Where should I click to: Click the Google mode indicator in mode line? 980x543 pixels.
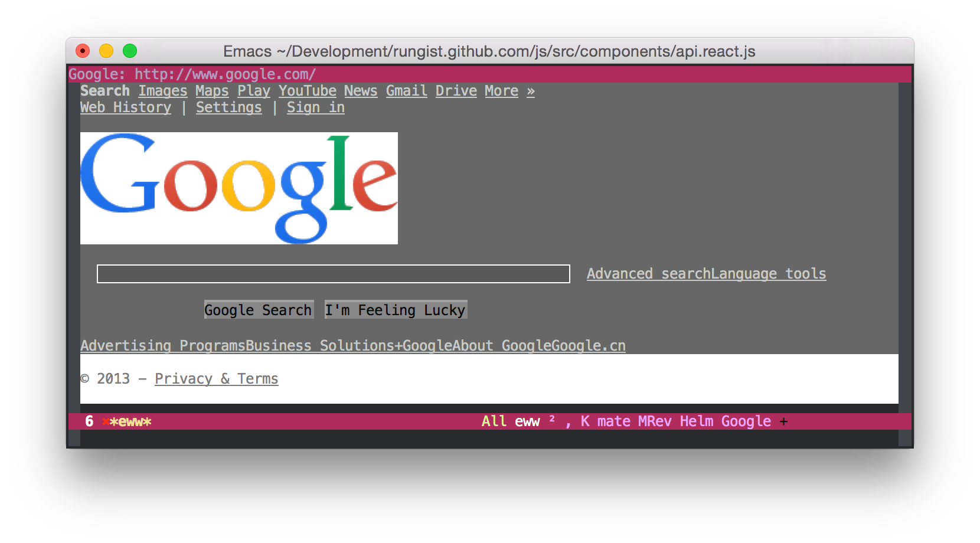coord(746,421)
